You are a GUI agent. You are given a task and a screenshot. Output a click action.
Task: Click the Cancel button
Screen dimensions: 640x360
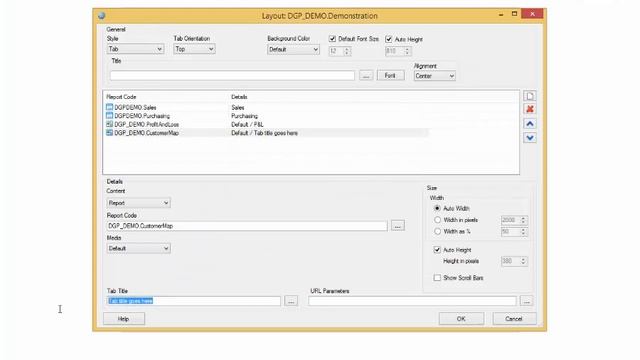514,319
